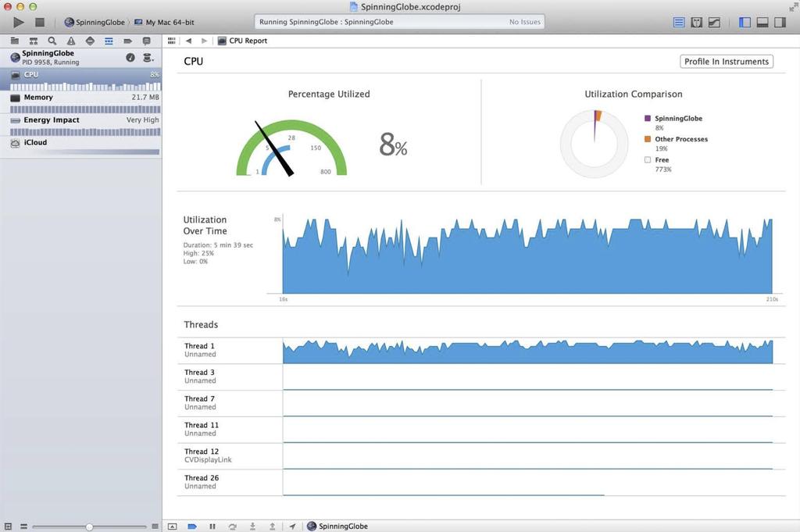Click the Profile In Instruments button
Screen dimensions: 800x532
click(727, 61)
